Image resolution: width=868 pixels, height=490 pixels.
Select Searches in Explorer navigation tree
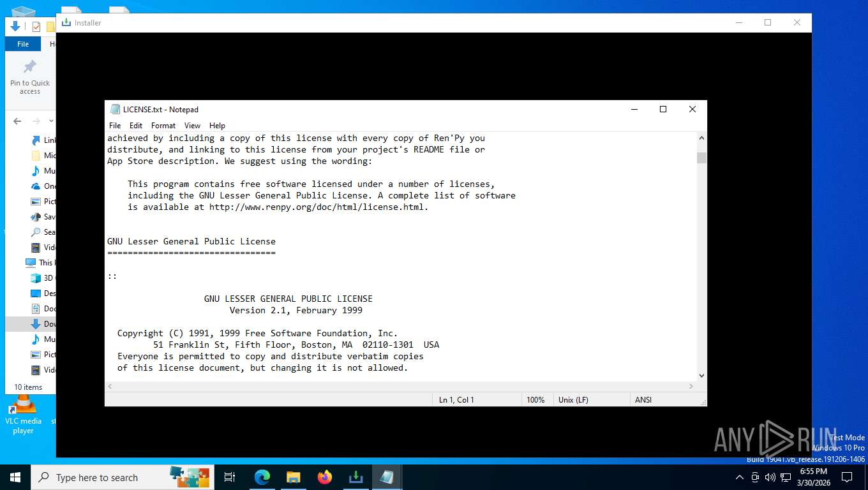pyautogui.click(x=43, y=232)
